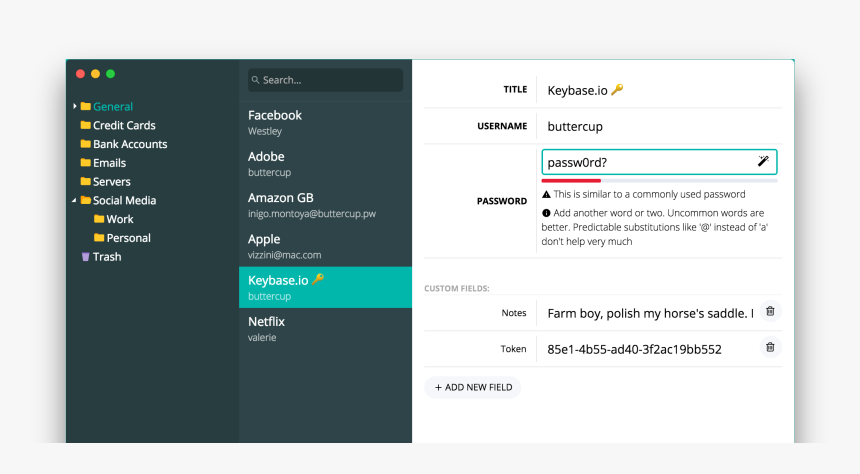Click the PASSWORD label
This screenshot has width=860, height=474.
click(x=502, y=201)
